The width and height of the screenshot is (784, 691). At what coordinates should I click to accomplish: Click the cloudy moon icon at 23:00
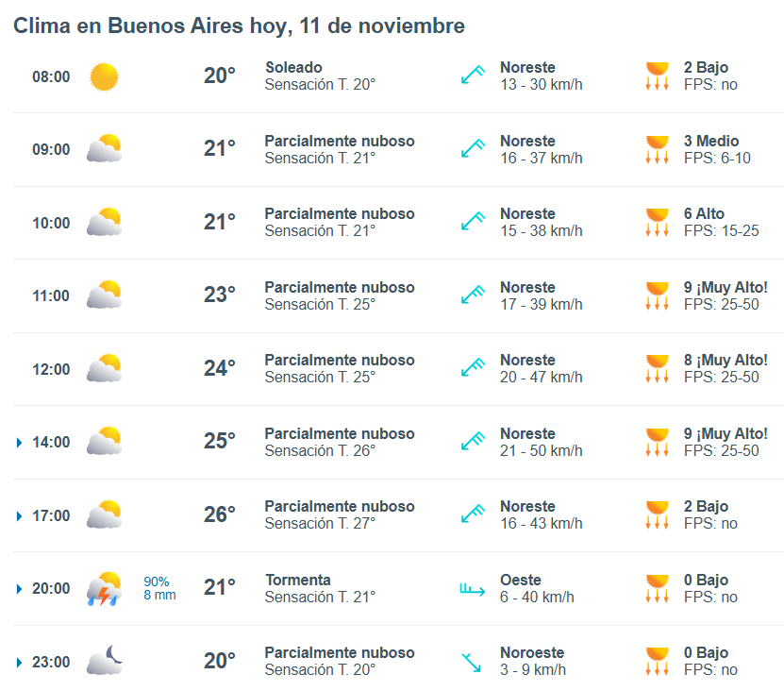tap(104, 661)
